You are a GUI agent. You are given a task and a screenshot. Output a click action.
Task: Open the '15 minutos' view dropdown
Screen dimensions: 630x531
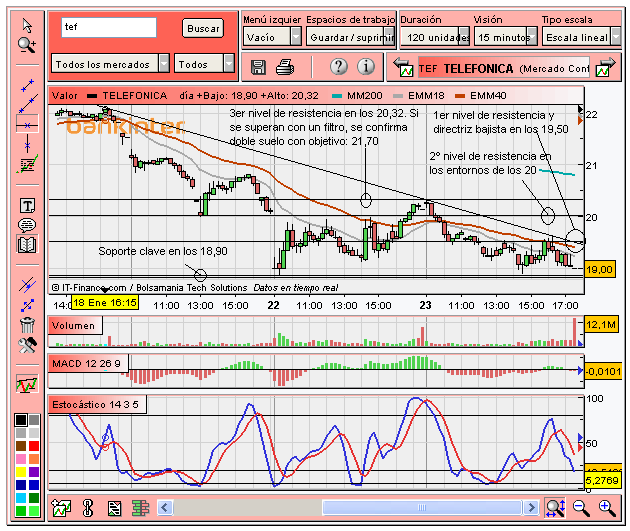pos(506,37)
